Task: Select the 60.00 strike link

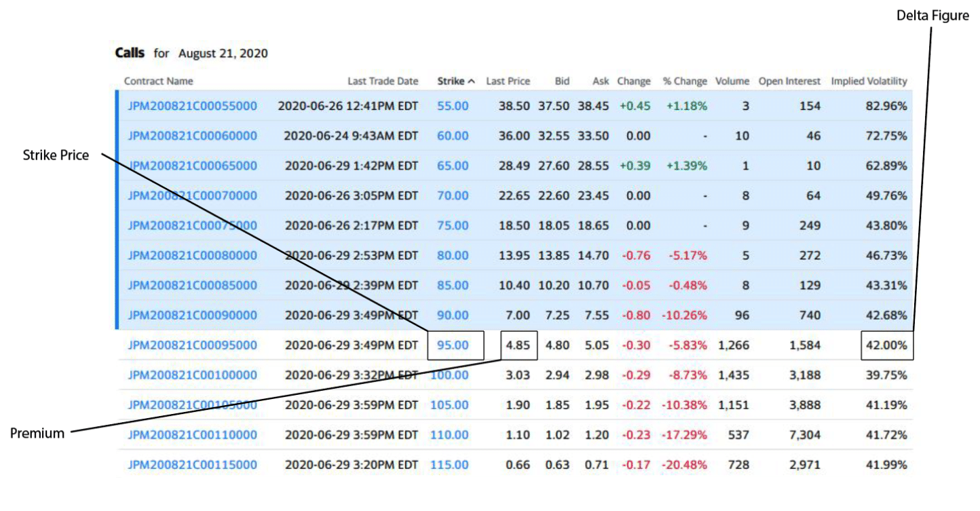Action: [x=453, y=136]
